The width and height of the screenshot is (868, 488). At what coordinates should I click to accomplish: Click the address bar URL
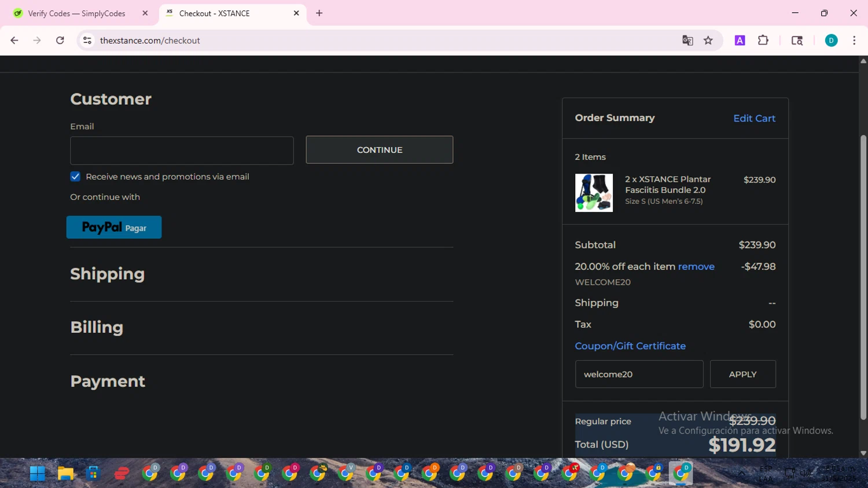tap(150, 41)
